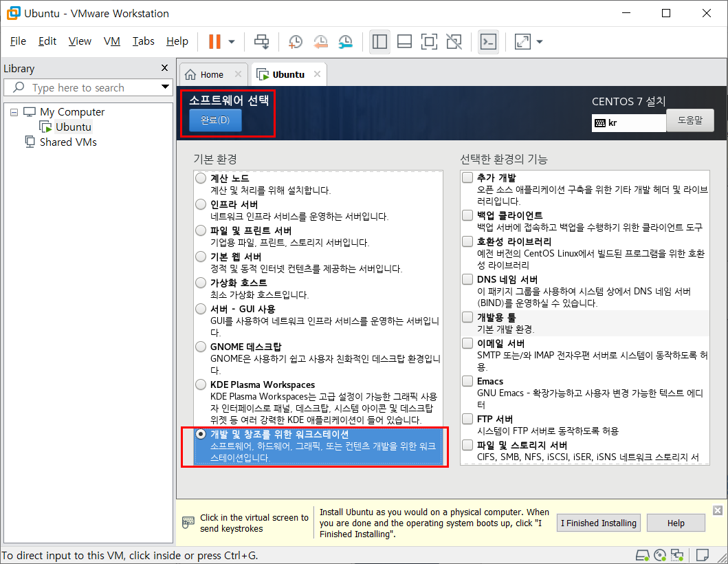Select KDE Plasma Workspaces radio button

pyautogui.click(x=201, y=384)
